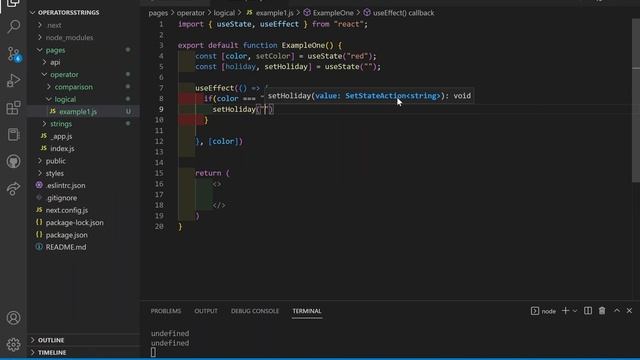The image size is (640, 360).
Task: Open the .eslintrc.json file
Action: [x=65, y=185]
